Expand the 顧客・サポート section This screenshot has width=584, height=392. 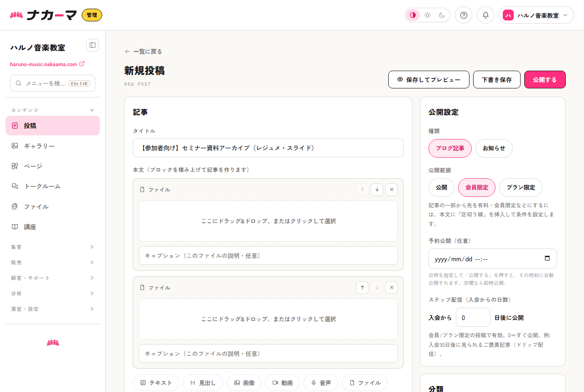click(x=52, y=278)
